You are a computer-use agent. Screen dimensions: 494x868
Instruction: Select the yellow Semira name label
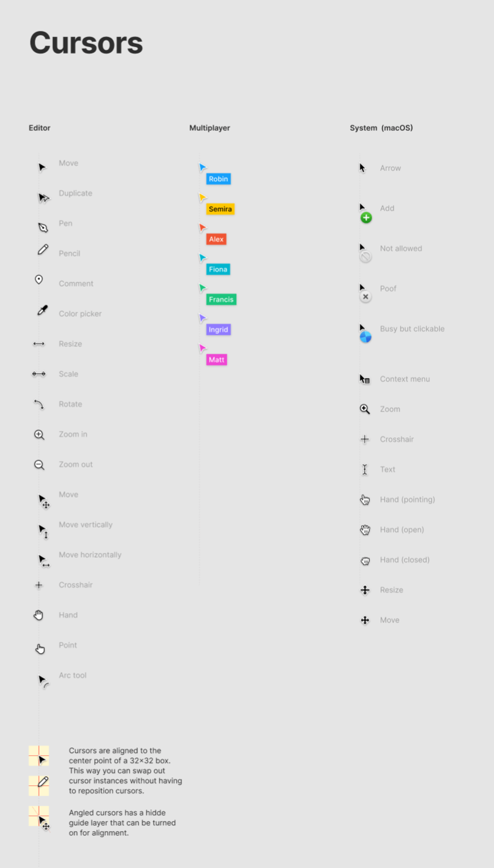[x=220, y=209]
